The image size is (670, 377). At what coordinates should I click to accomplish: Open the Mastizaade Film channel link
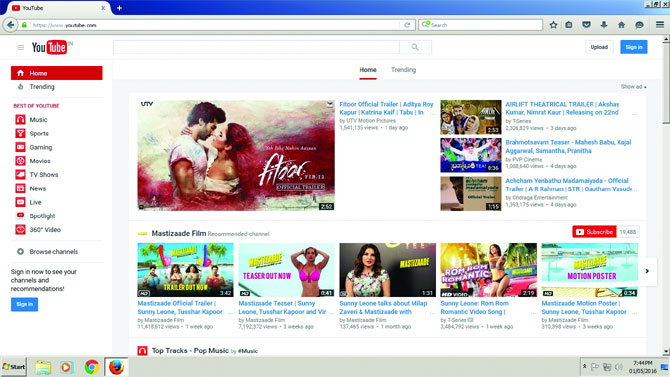click(179, 233)
